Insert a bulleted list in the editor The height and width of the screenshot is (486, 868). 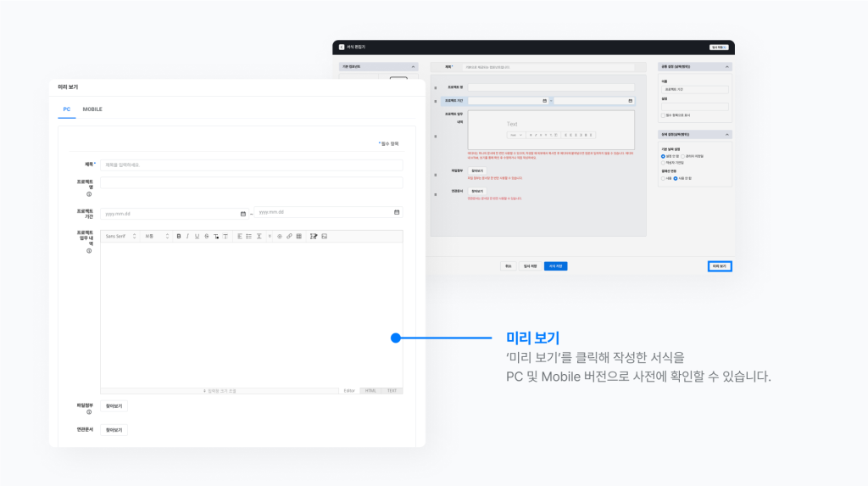249,237
